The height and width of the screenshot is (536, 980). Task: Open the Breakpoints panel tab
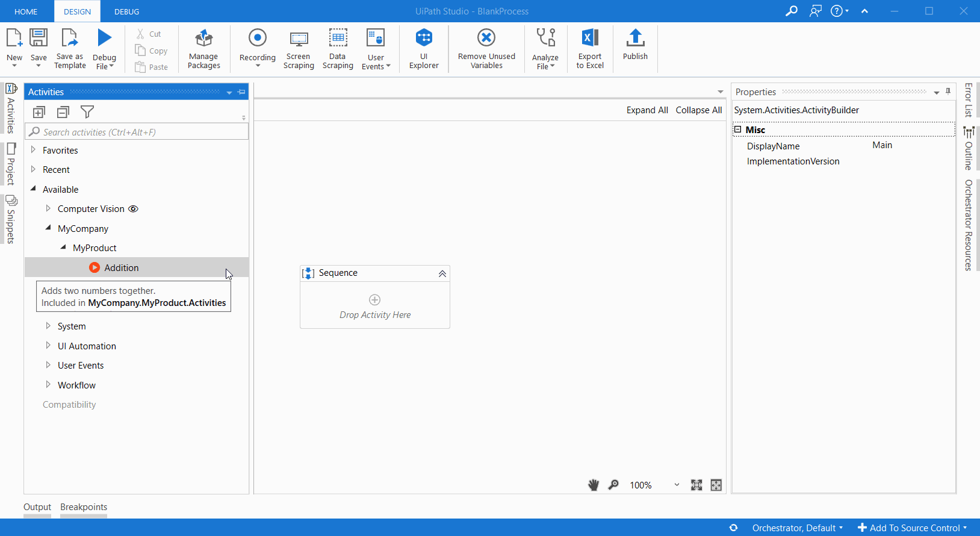(x=84, y=507)
